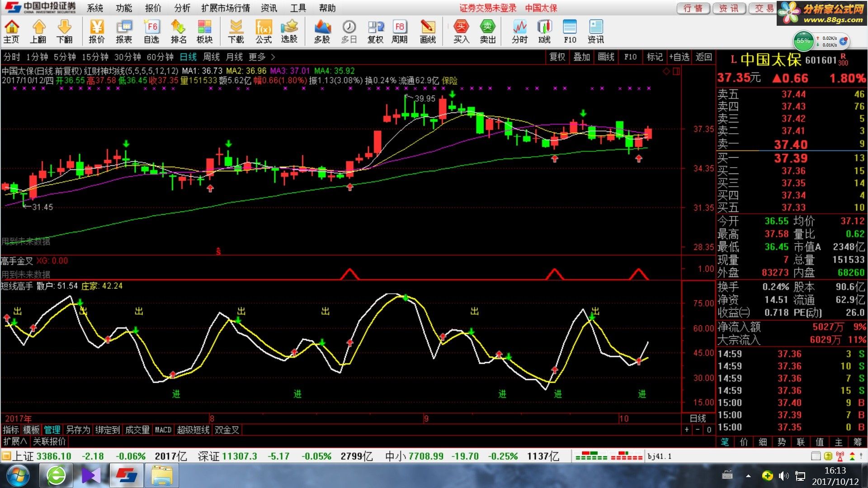The image size is (868, 488).
Task: Open the 帮助 menu
Action: click(x=327, y=8)
